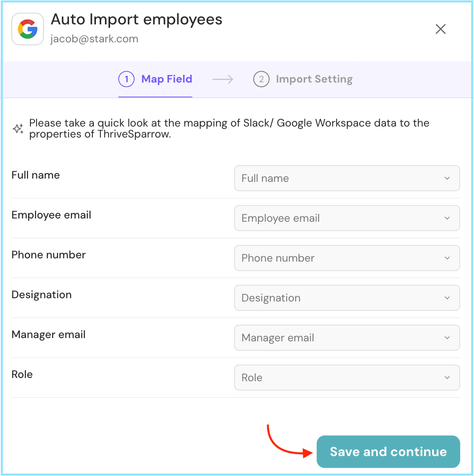Viewport: 474px width, 476px height.
Task: Open the Designation mapping dropdown
Action: coord(347,298)
